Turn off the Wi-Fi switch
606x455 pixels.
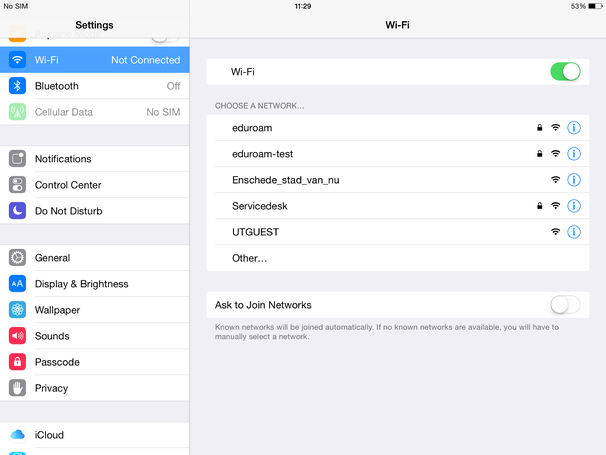coord(565,72)
